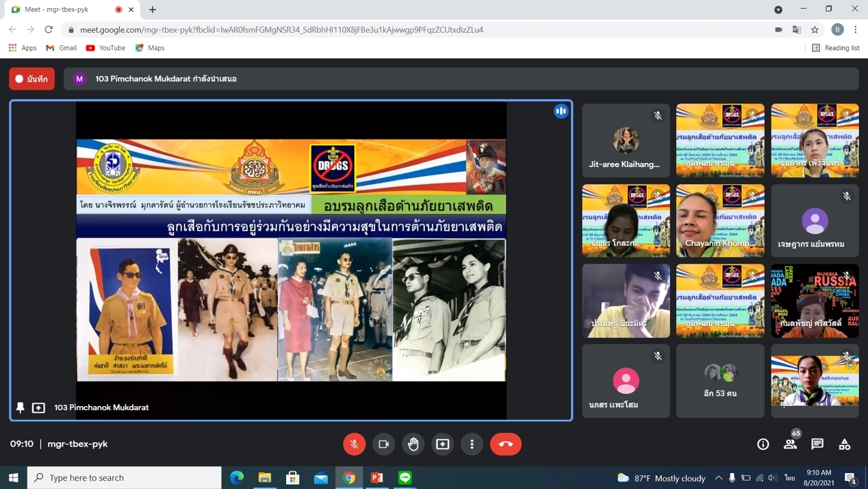Screen dimensions: 868x489
Task: Click the present screen button
Action: tap(442, 444)
